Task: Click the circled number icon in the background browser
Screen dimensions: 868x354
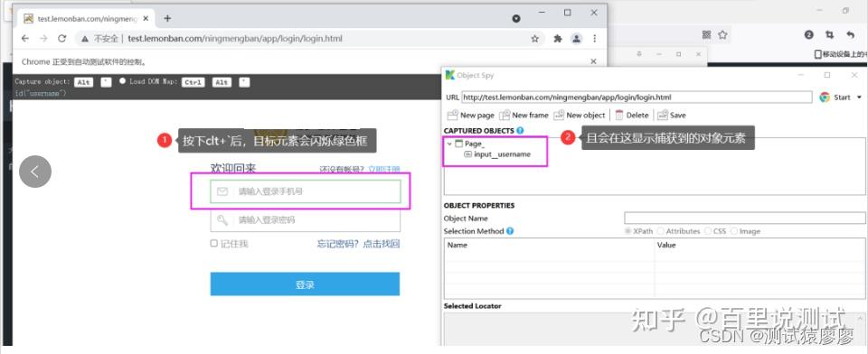Action: click(808, 35)
